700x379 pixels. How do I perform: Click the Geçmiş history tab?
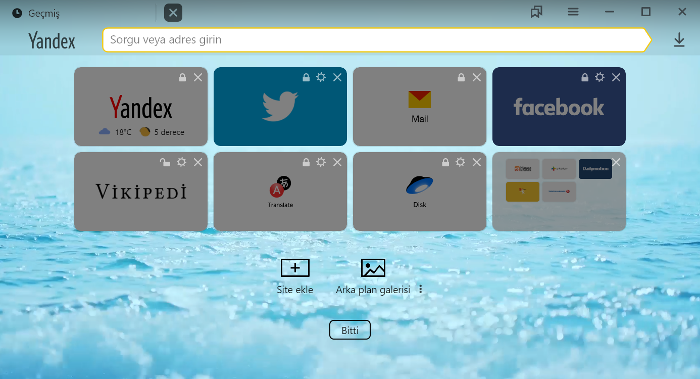point(36,13)
